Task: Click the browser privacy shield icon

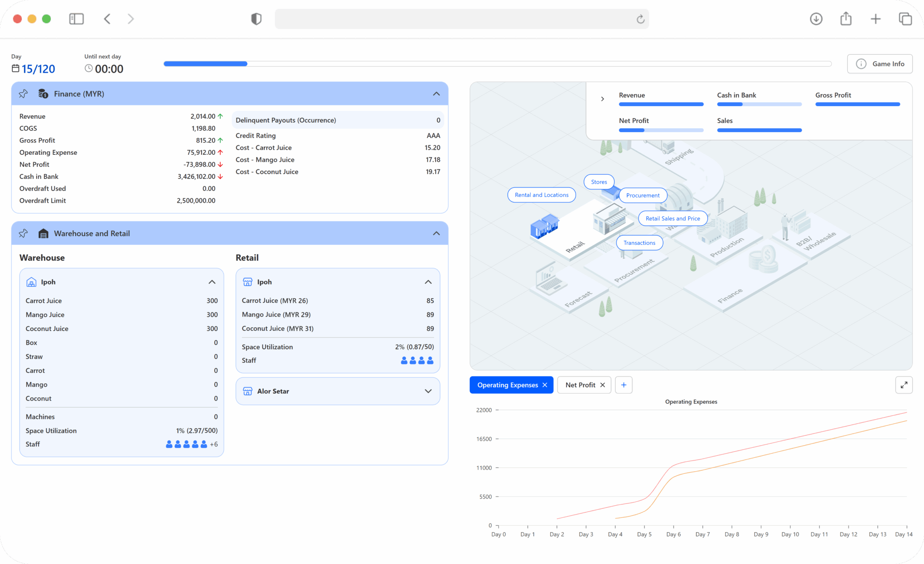Action: 256,19
